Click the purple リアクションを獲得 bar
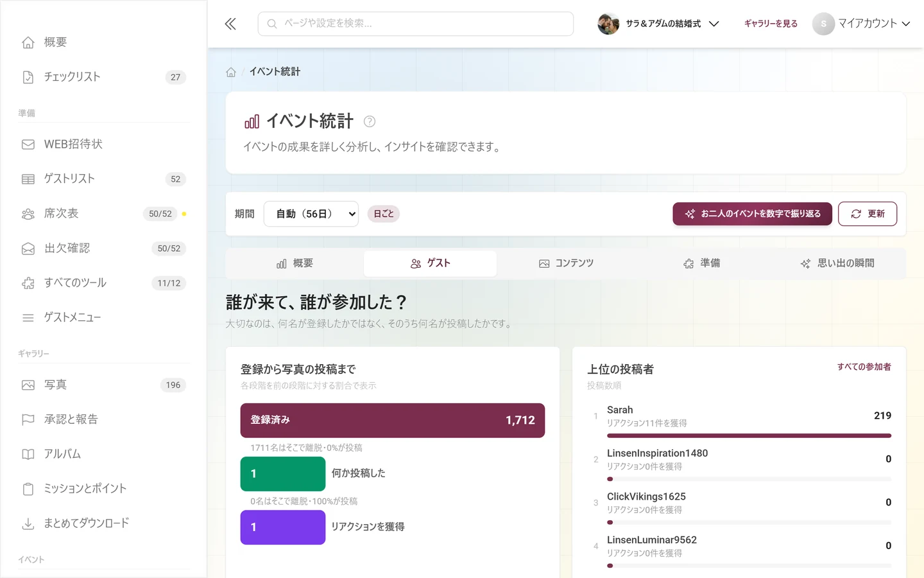924x578 pixels. pos(283,527)
